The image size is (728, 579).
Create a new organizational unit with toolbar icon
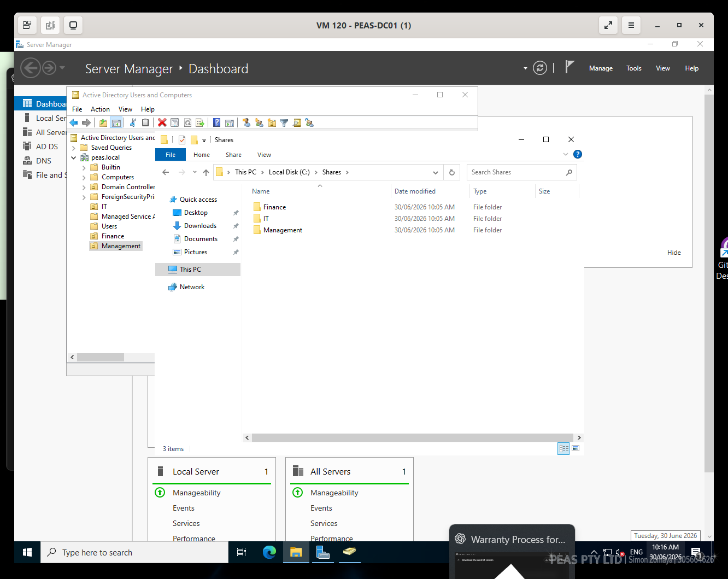click(272, 123)
